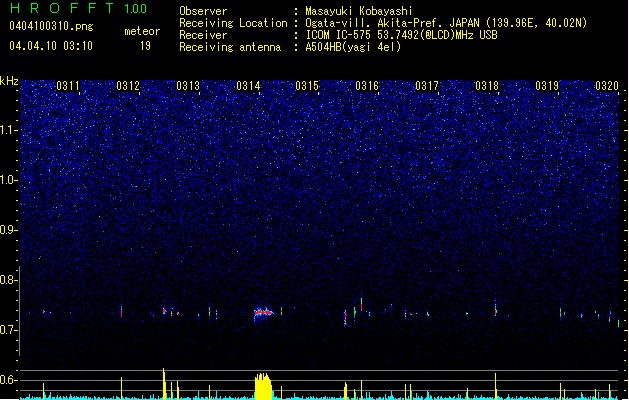Click receiver text ICOM IC-575 53.7492 MHz USB
The image size is (629, 400).
[401, 35]
